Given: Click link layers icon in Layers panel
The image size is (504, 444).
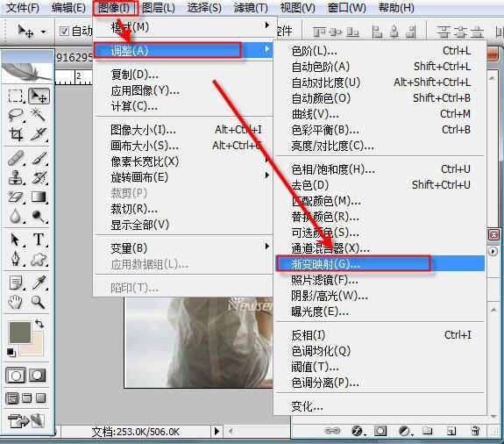Looking at the screenshot, I should pos(332,431).
